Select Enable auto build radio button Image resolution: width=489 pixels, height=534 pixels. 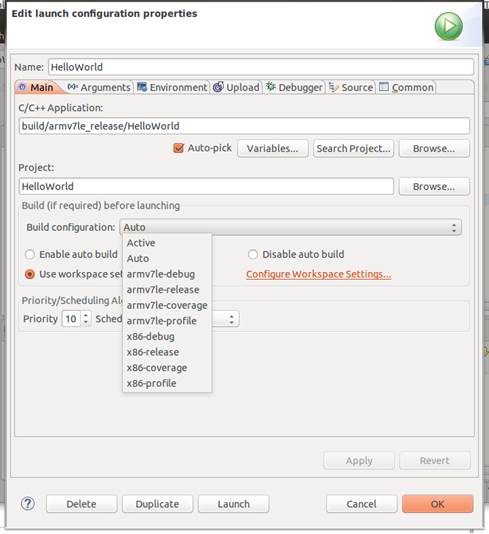[30, 254]
